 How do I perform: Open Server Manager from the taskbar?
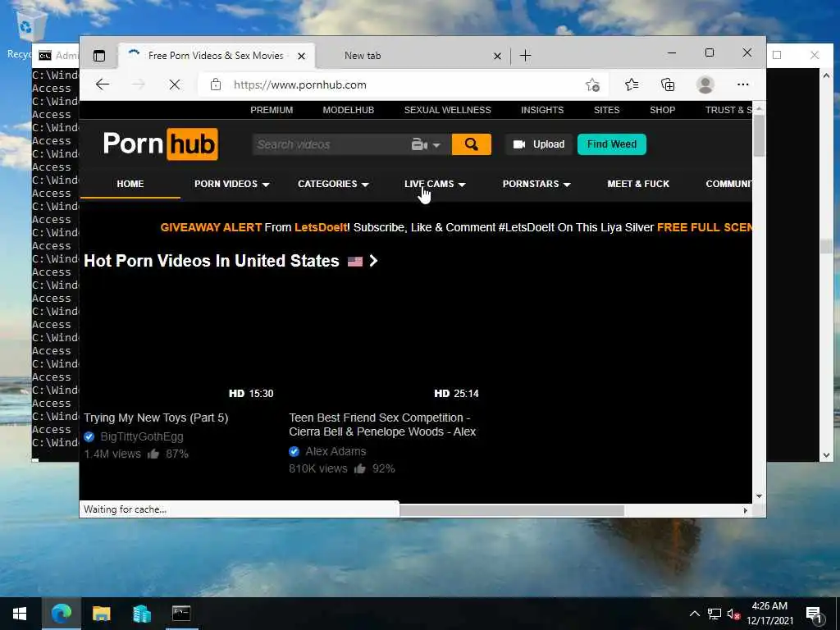pyautogui.click(x=141, y=614)
